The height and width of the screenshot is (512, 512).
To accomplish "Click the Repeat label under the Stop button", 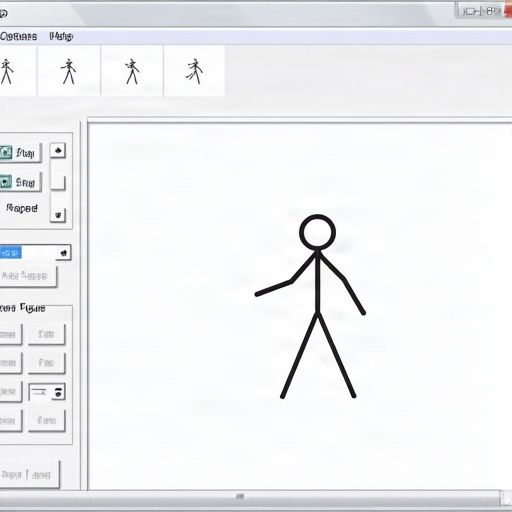I will pos(22,208).
